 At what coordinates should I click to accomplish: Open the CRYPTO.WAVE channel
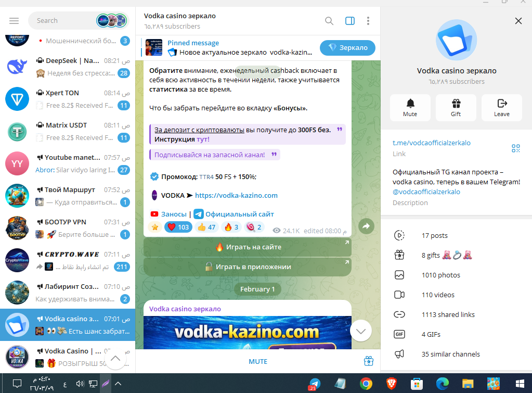[68, 260]
